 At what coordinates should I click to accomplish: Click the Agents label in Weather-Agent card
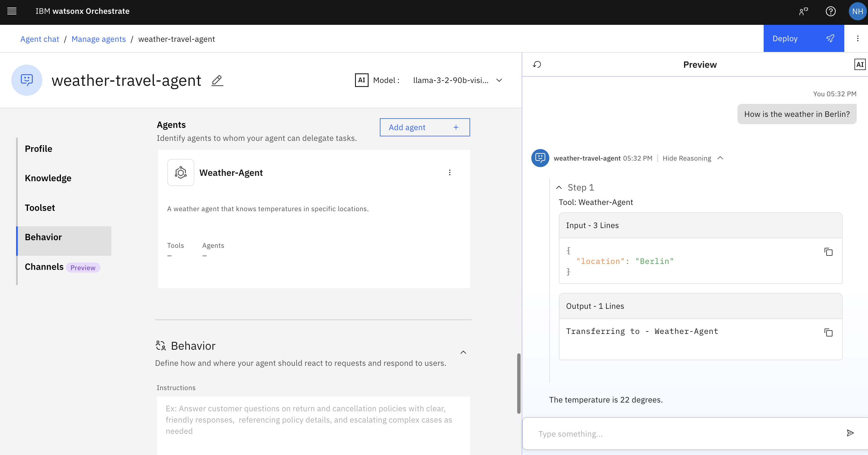(x=213, y=246)
